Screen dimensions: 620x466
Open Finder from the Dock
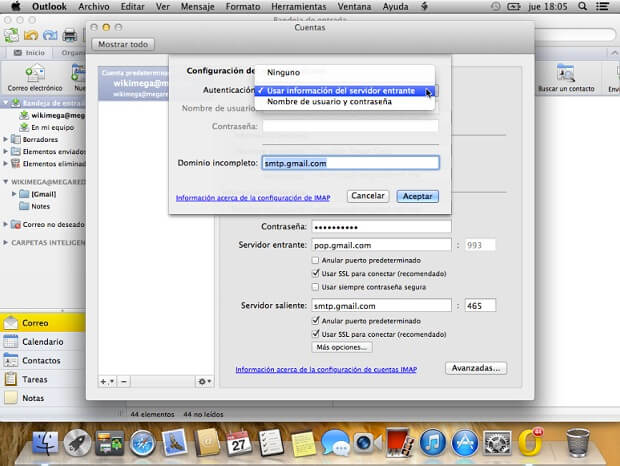(x=45, y=443)
